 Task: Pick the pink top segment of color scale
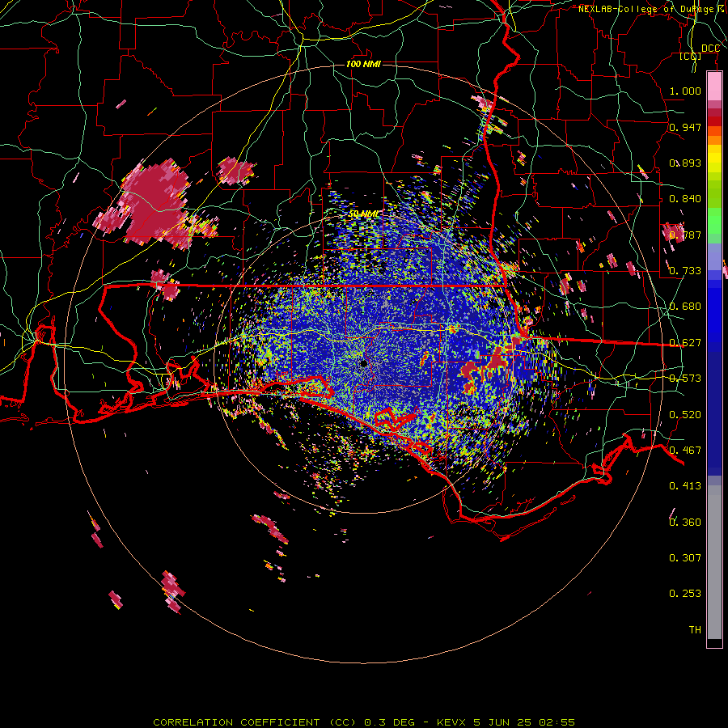click(x=714, y=86)
